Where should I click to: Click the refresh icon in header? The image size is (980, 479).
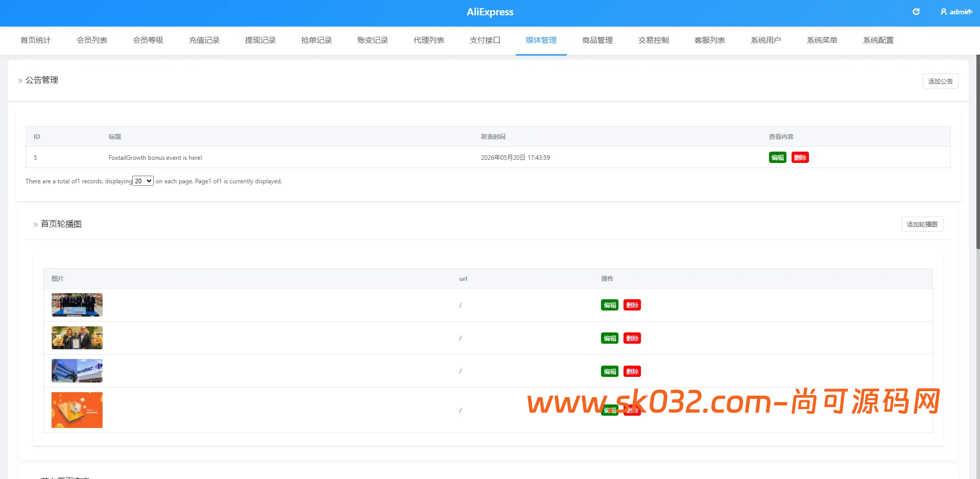pos(916,12)
